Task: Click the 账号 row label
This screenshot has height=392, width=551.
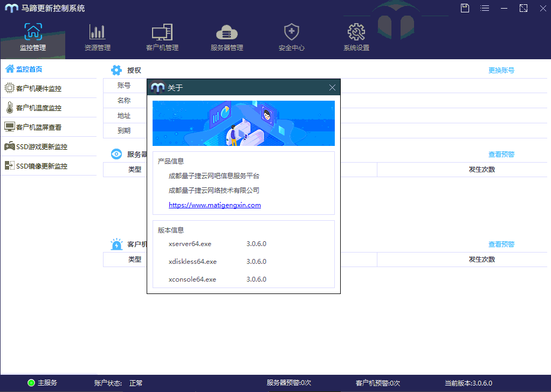Action: tap(124, 85)
